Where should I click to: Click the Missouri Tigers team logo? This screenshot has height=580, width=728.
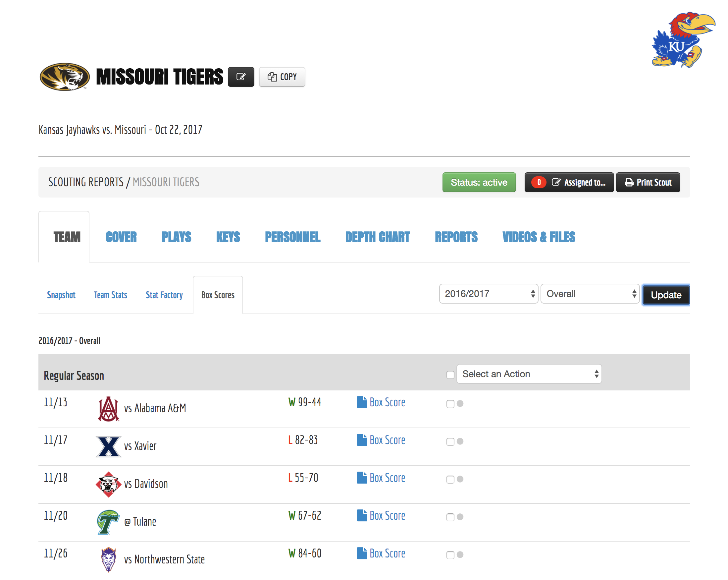pyautogui.click(x=65, y=77)
